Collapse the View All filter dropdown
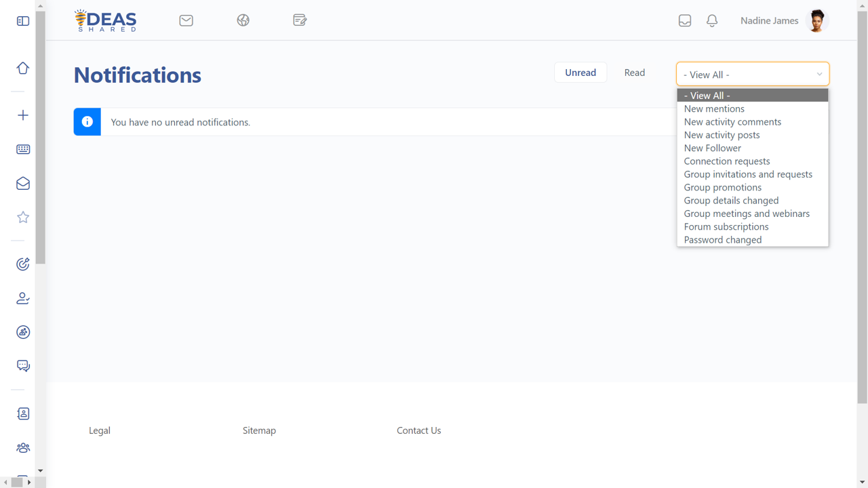This screenshot has width=868, height=488. coord(753,75)
